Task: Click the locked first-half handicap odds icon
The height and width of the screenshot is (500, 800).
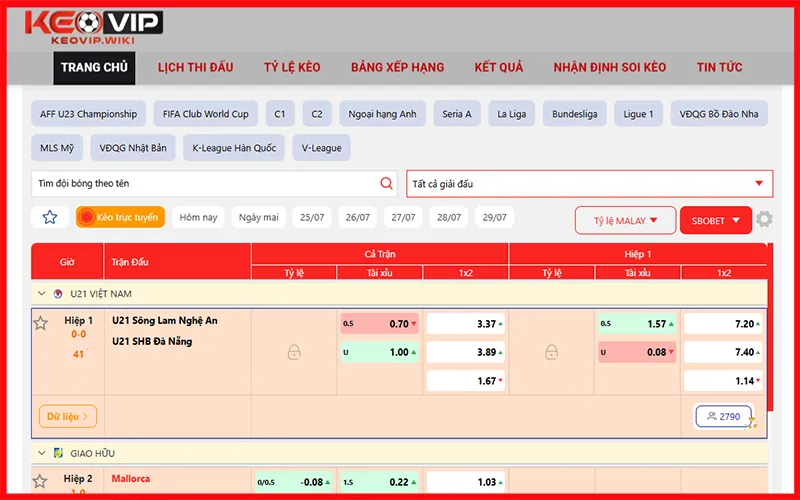Action: tap(551, 352)
